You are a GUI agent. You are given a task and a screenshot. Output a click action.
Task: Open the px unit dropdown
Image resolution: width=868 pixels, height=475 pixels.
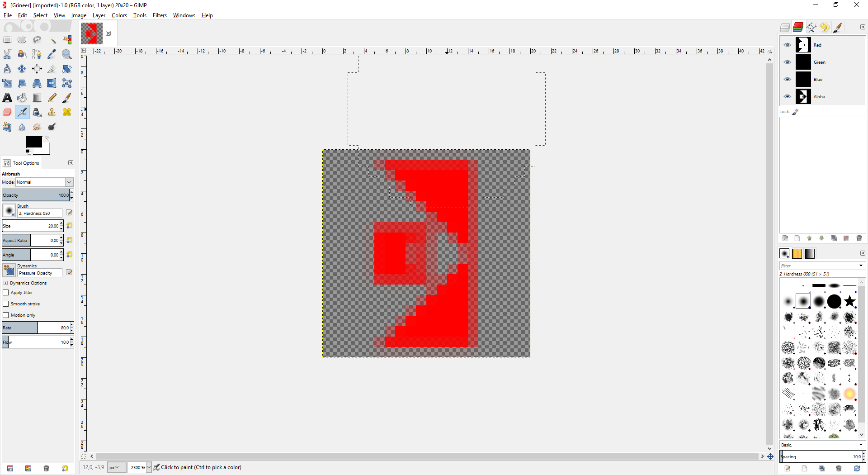tap(116, 467)
